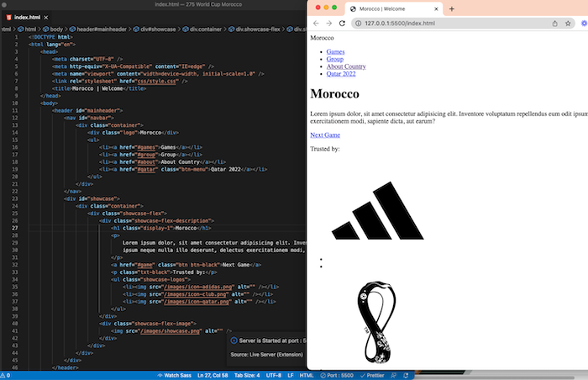This screenshot has height=380, width=588.
Task: Go forward in the Chrome browser
Action: (x=329, y=24)
